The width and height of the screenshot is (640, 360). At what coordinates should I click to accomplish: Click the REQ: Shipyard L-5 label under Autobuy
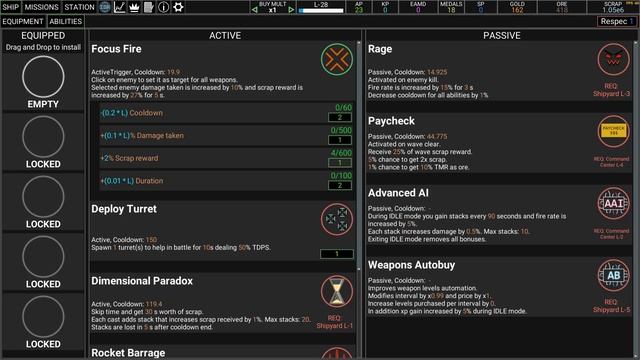(611, 306)
